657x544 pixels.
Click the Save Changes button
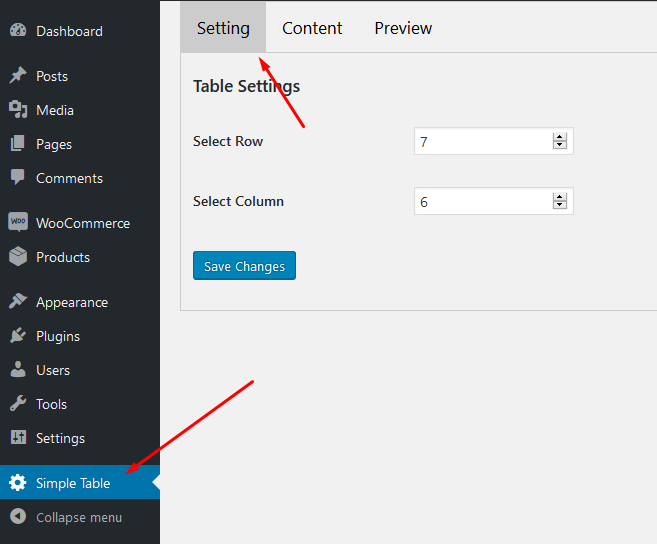click(x=244, y=265)
